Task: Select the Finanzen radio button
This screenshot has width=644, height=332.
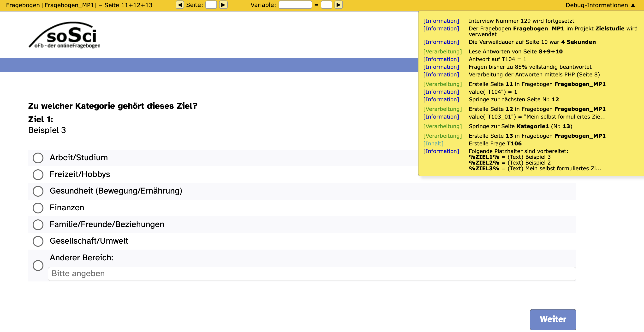Action: pos(38,208)
